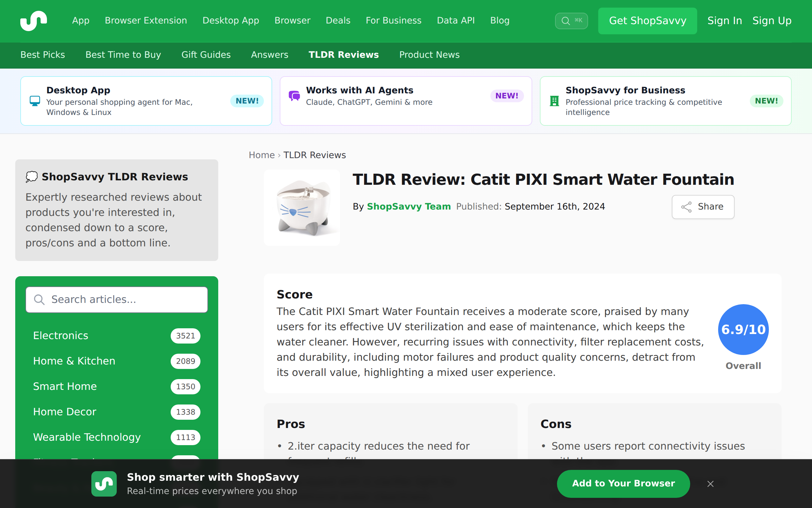Select Home & Kitchen category
The width and height of the screenshot is (812, 508).
click(x=117, y=361)
